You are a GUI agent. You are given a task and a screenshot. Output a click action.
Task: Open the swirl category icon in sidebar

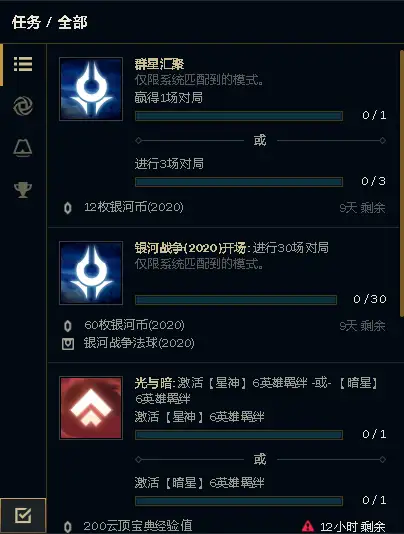pyautogui.click(x=23, y=106)
